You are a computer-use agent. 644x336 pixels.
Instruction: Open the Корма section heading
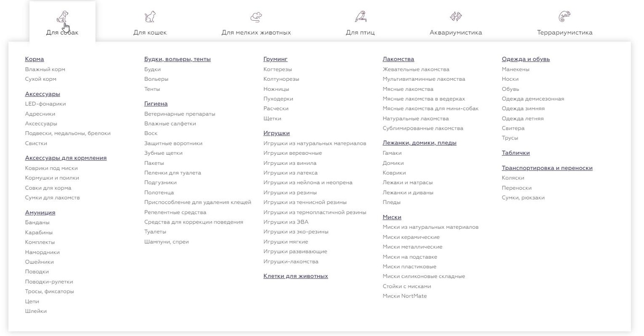coord(35,59)
